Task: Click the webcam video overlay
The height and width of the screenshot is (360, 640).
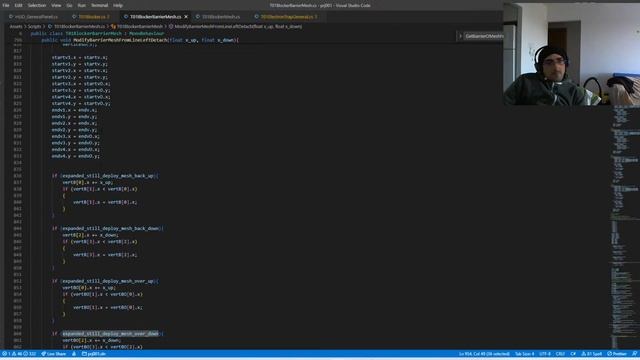Action: point(571,53)
